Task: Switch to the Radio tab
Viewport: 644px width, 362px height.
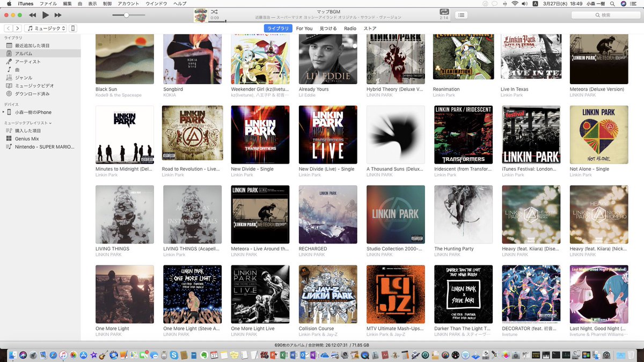Action: point(350,28)
